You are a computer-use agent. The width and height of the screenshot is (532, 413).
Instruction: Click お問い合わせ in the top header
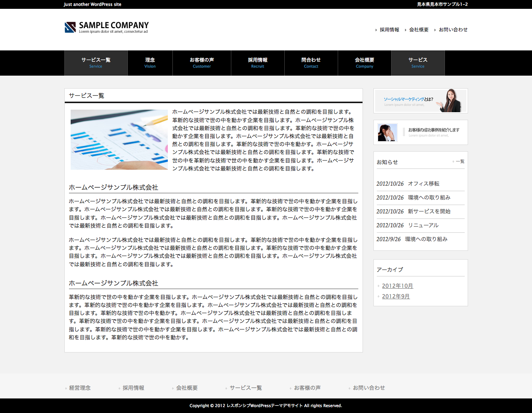click(453, 30)
